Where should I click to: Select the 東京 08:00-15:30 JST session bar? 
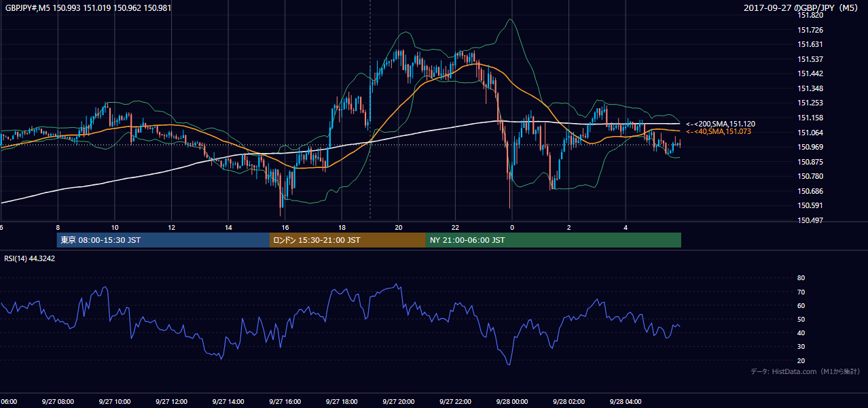[x=163, y=240]
